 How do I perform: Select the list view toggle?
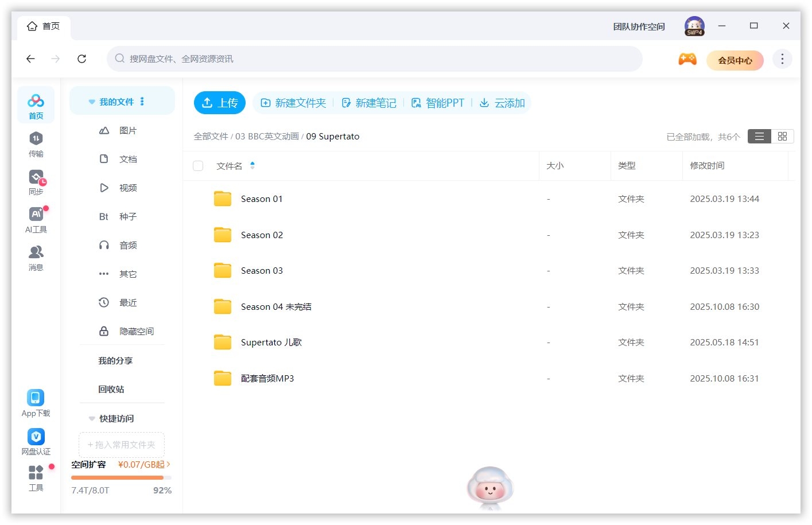[x=759, y=136]
